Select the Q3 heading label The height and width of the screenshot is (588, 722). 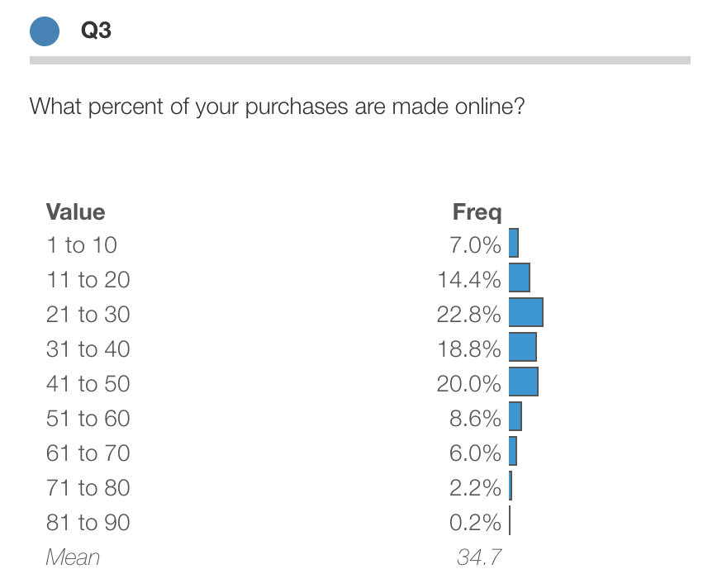click(x=96, y=31)
